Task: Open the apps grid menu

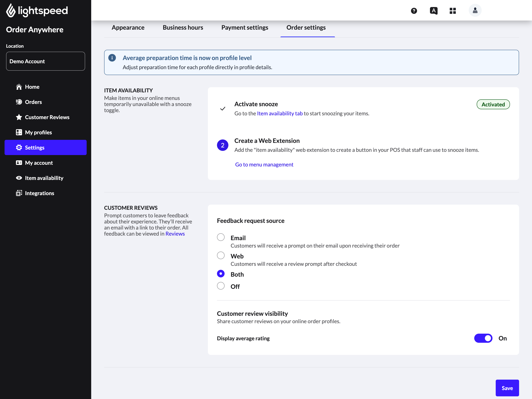Action: [453, 11]
